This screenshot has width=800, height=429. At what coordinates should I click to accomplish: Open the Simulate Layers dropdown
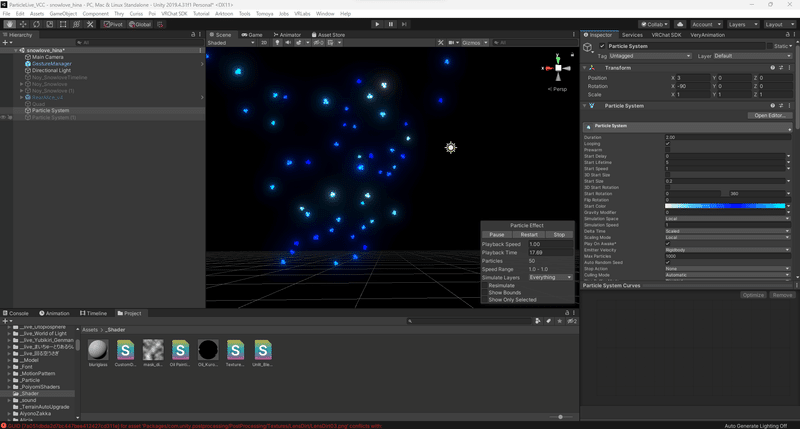click(x=550, y=277)
